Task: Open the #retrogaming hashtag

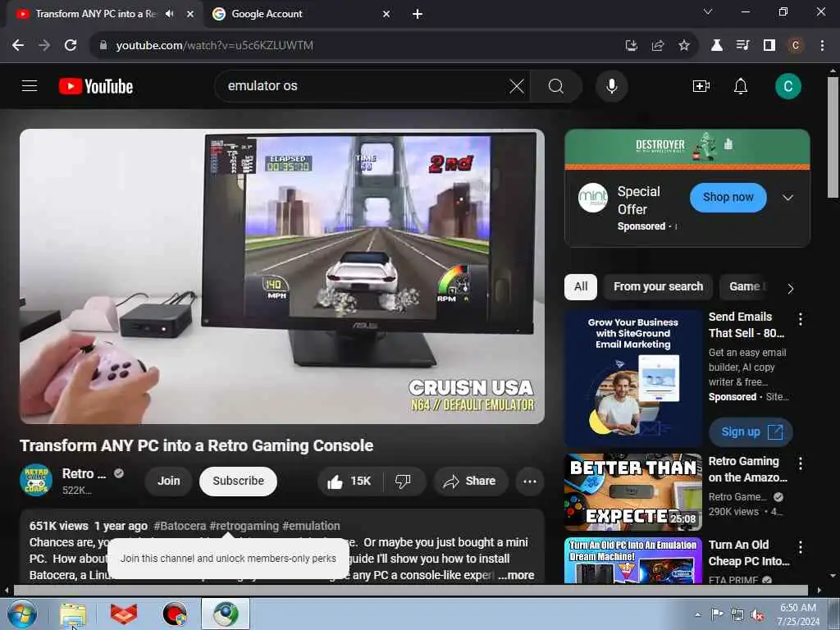Action: 244,526
